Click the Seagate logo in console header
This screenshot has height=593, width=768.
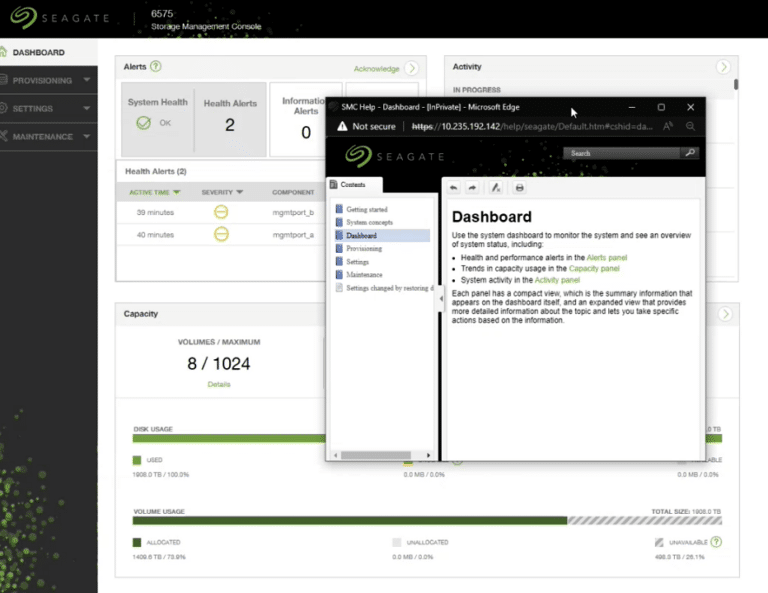click(60, 18)
